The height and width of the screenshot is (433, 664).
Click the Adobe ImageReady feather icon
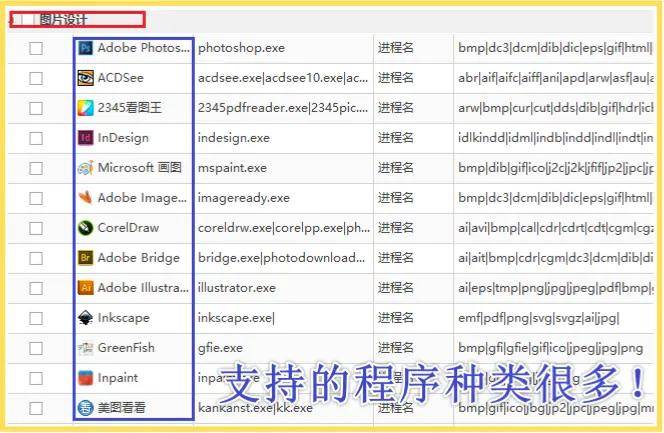click(x=86, y=198)
